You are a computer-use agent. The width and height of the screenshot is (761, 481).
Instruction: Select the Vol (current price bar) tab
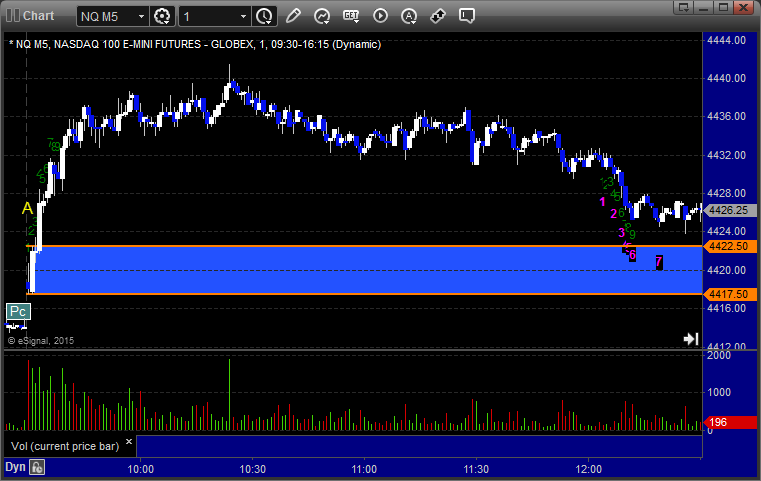point(62,444)
